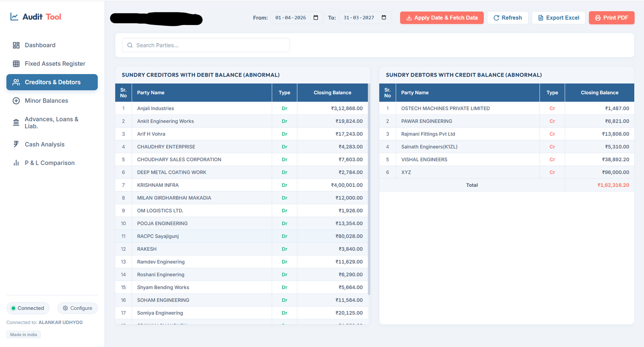Click debtors total ₹1,62,316.20
644x347 pixels.
pyautogui.click(x=613, y=185)
